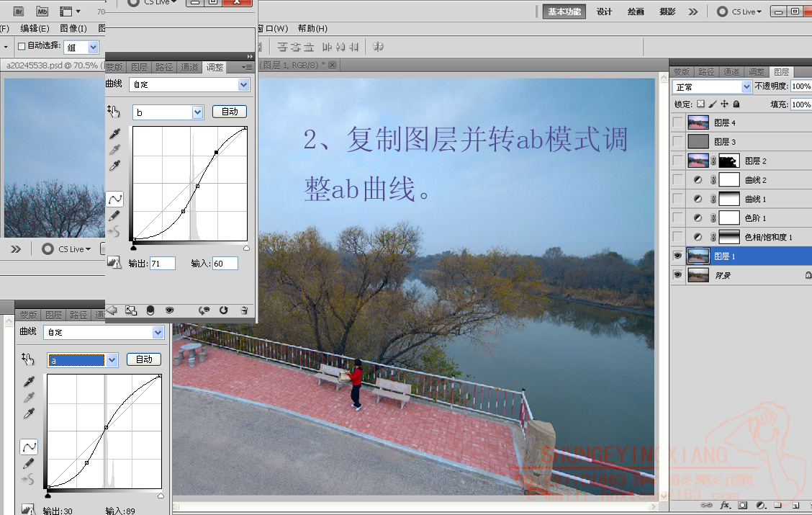Select edit-points curve tool in b curves panel
Screen dimensions: 812x515
115,199
